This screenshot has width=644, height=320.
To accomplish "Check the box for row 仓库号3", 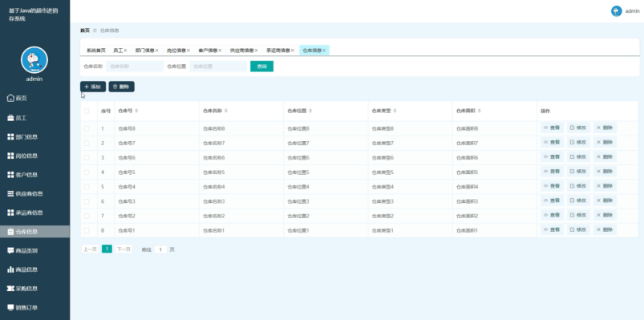I will tap(87, 201).
